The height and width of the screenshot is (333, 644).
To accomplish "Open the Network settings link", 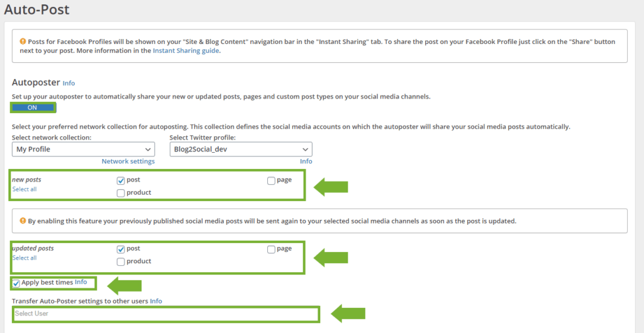I will [x=128, y=161].
